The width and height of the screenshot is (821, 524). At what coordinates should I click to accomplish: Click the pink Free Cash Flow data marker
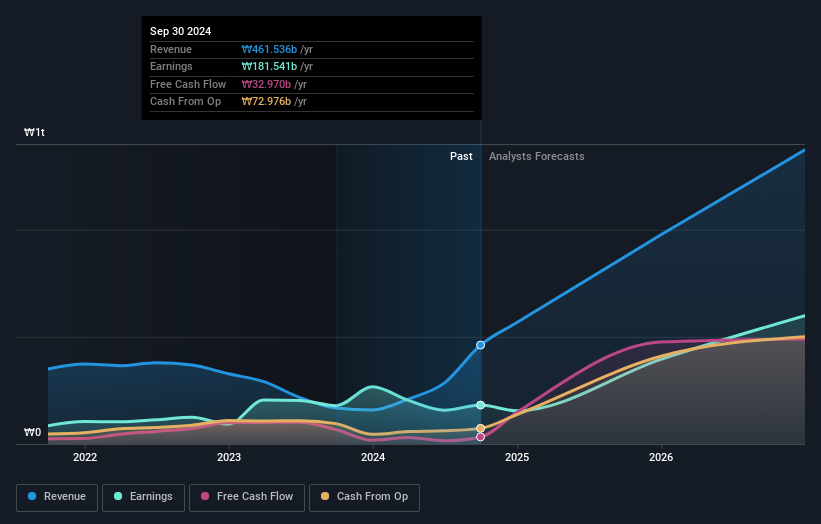(x=480, y=437)
